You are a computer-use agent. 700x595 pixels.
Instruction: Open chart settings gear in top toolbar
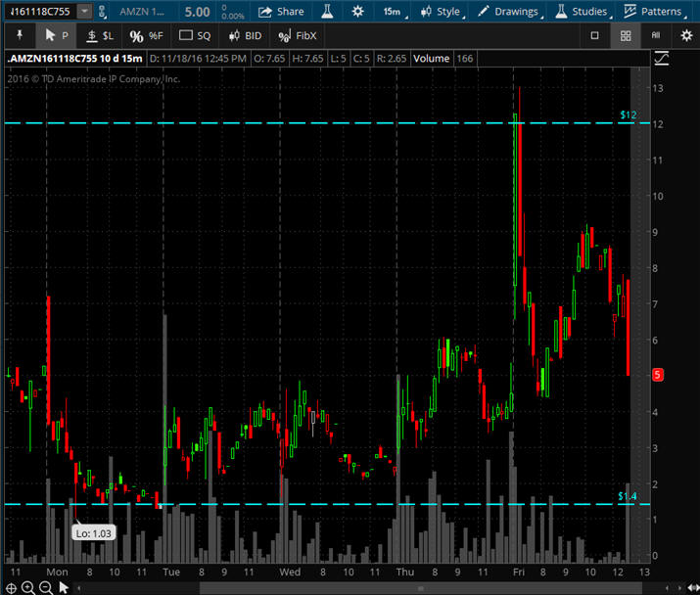(358, 12)
